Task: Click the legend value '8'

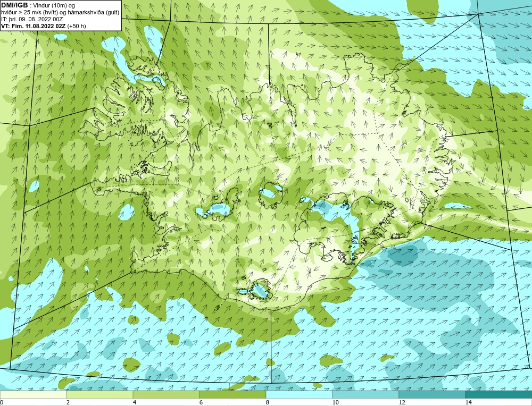Action: [268, 402]
